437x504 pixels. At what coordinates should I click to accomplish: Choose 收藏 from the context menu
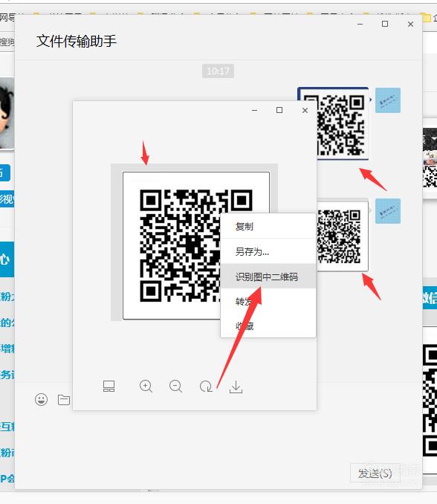245,326
